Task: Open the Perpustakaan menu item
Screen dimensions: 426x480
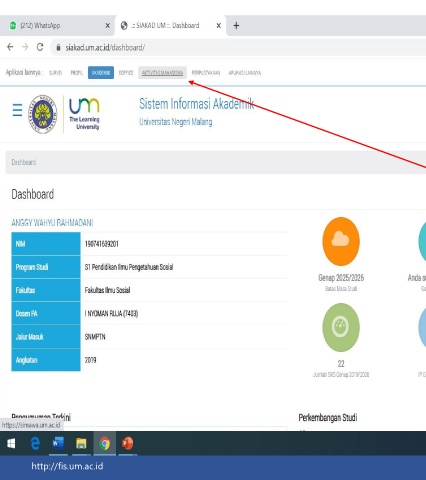Action: [206, 73]
